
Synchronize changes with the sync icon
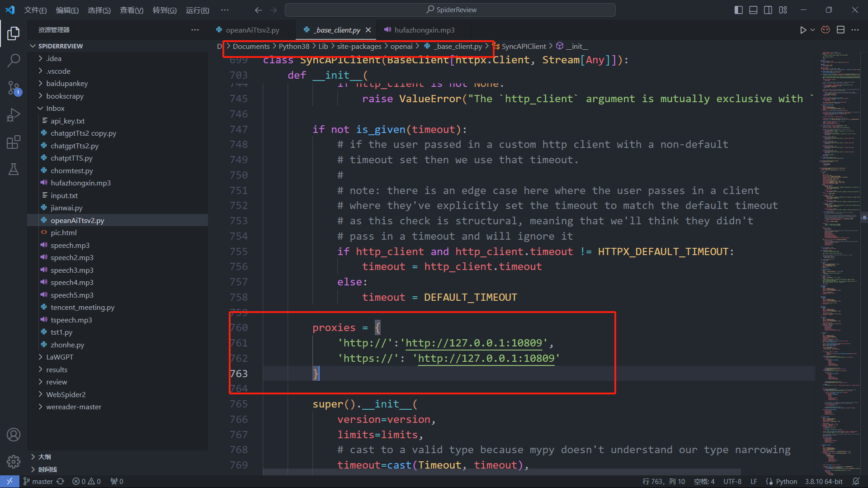tap(61, 482)
